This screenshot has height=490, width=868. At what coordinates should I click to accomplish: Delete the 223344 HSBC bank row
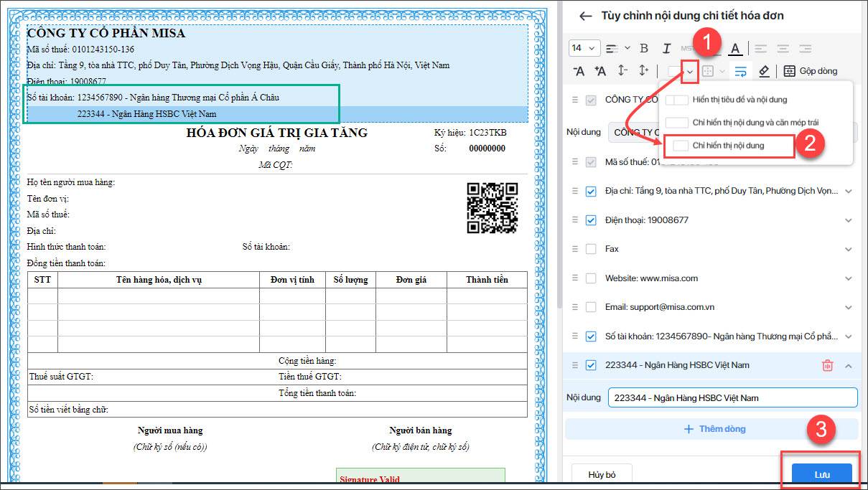click(827, 366)
